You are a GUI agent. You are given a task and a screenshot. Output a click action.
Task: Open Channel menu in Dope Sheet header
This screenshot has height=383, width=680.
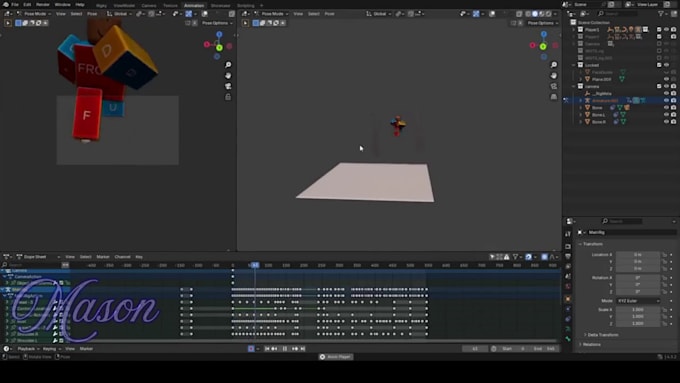coord(122,257)
